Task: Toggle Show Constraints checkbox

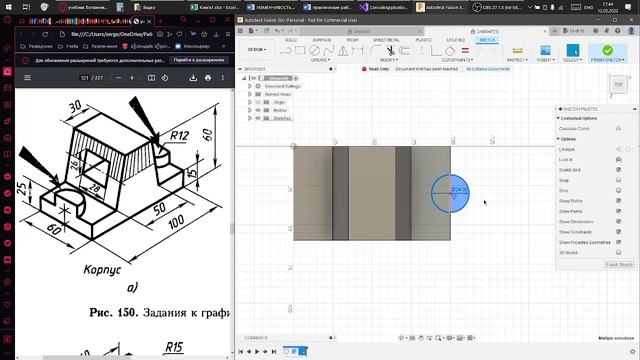Action: pos(618,232)
